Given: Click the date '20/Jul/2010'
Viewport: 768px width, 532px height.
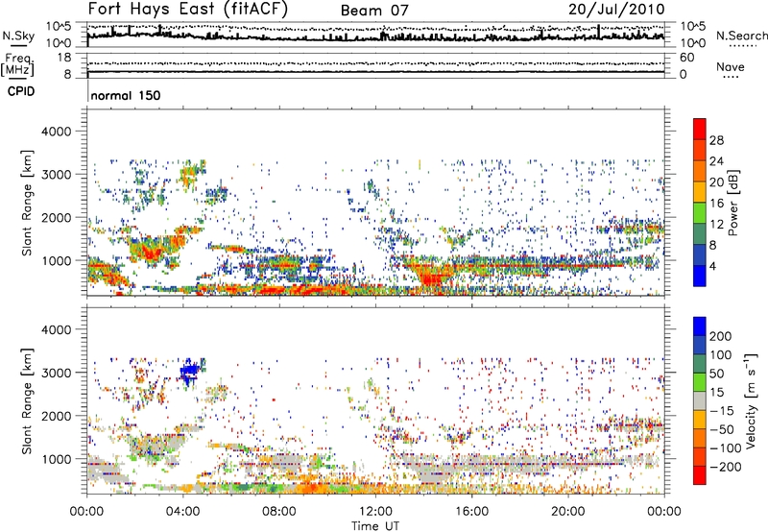Looking at the screenshot, I should [x=616, y=10].
